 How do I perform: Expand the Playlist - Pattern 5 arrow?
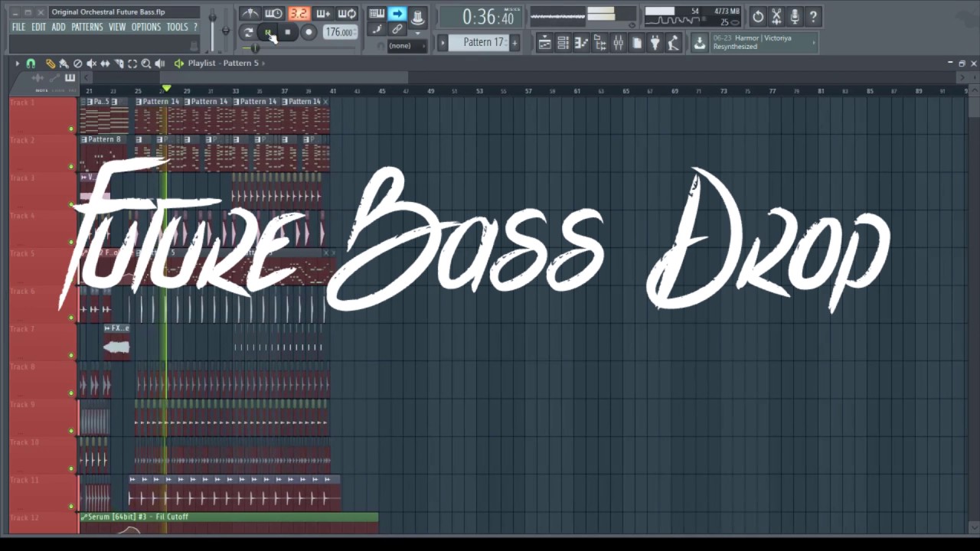263,63
